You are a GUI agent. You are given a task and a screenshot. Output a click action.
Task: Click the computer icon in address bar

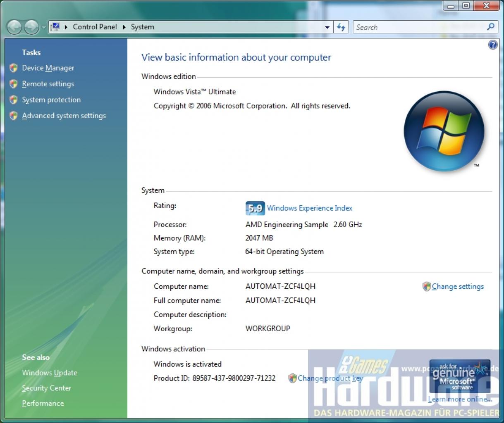(55, 27)
